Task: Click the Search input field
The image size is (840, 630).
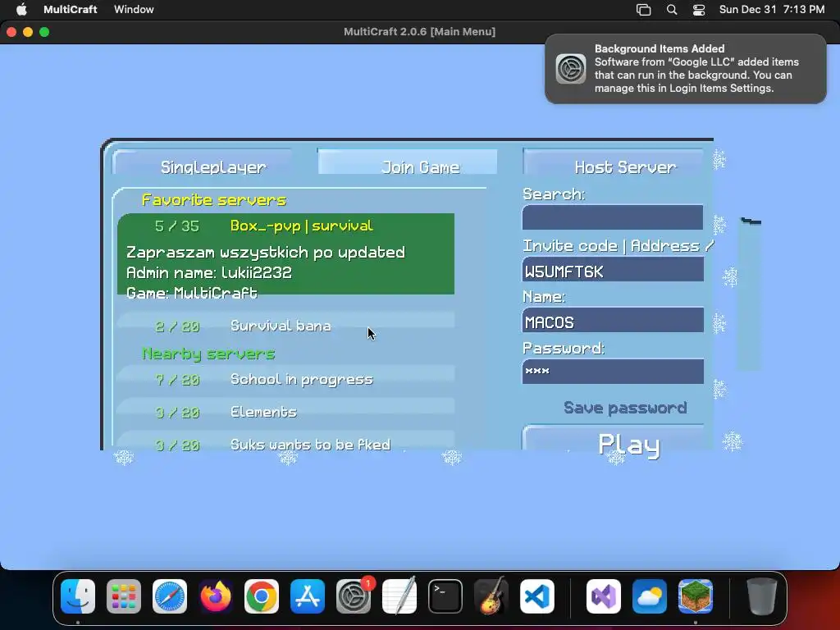Action: pos(613,217)
